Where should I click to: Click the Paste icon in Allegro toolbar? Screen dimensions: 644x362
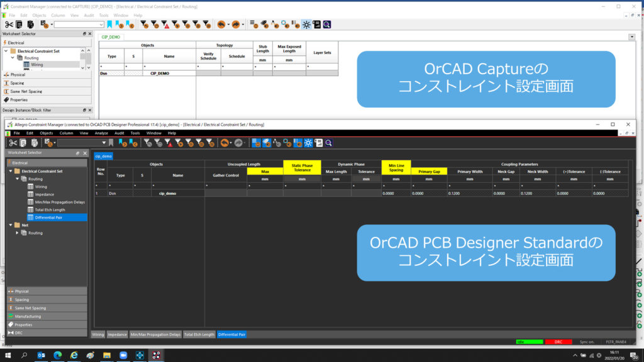pyautogui.click(x=35, y=143)
